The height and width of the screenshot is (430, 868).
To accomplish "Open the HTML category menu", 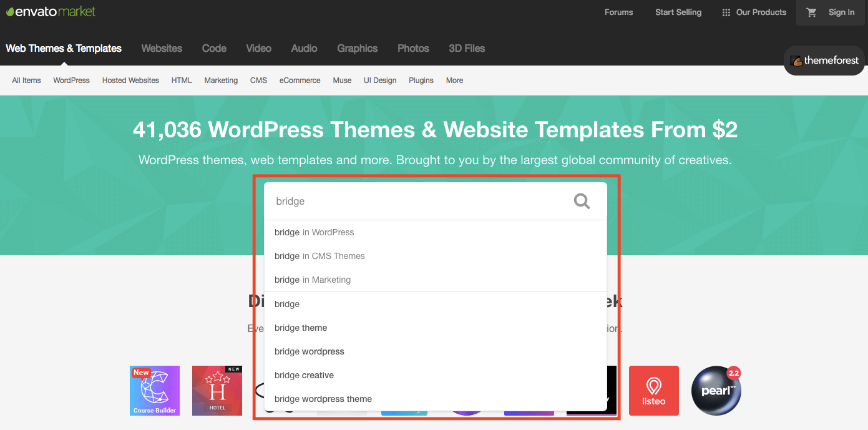I will [182, 81].
